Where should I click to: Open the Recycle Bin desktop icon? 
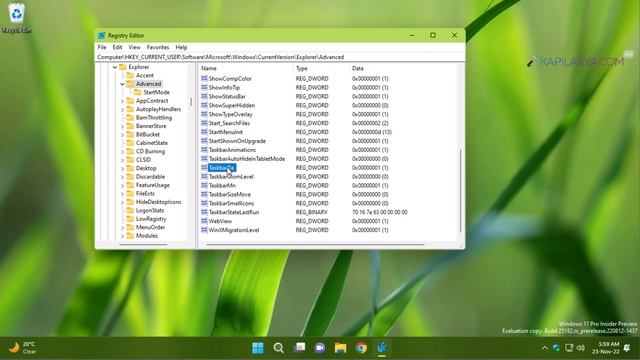16,18
